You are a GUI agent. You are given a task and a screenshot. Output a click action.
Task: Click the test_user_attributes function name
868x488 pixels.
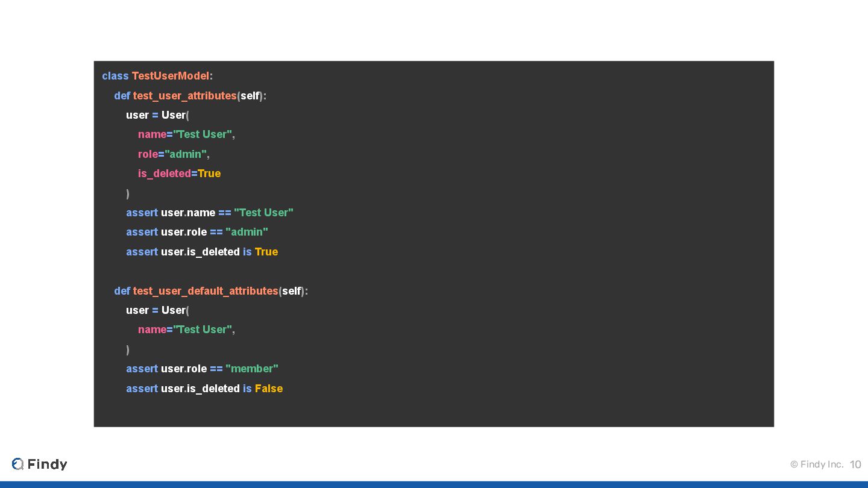click(x=184, y=96)
